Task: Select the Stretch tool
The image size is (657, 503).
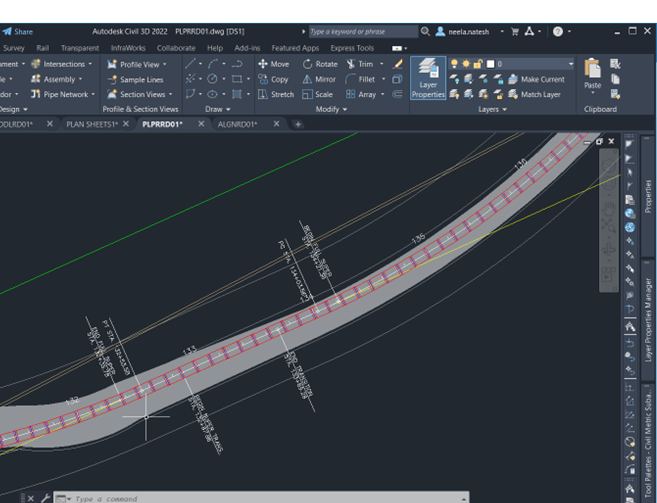Action: click(276, 94)
